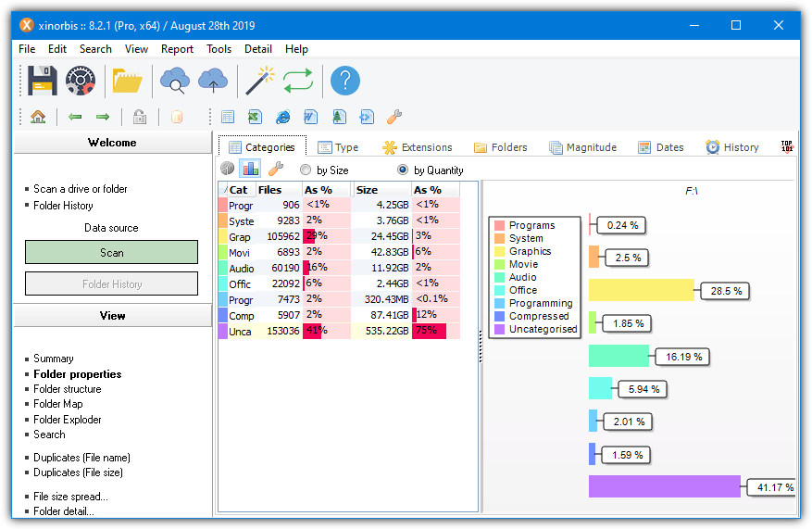The image size is (812, 529).
Task: Click the cloud search icon
Action: [174, 81]
